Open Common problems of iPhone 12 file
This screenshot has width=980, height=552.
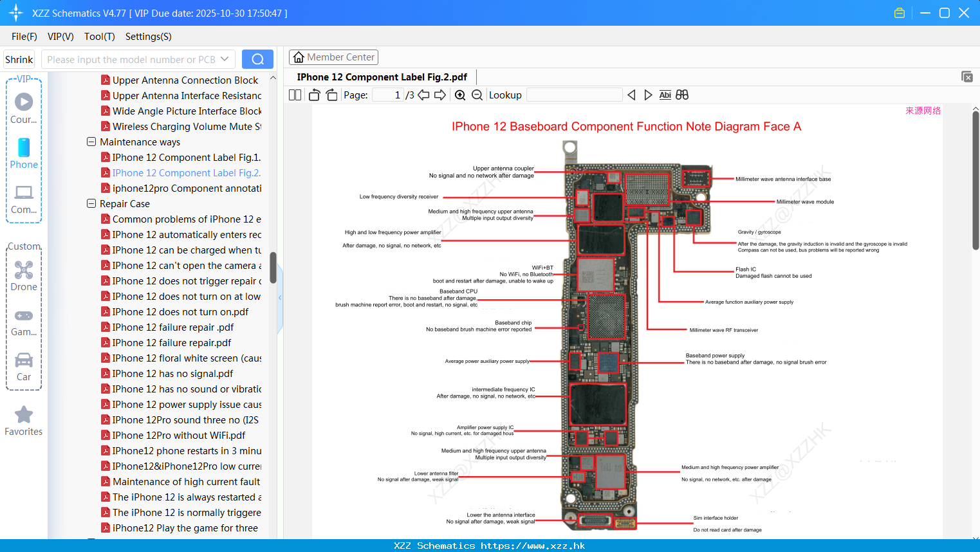[181, 219]
